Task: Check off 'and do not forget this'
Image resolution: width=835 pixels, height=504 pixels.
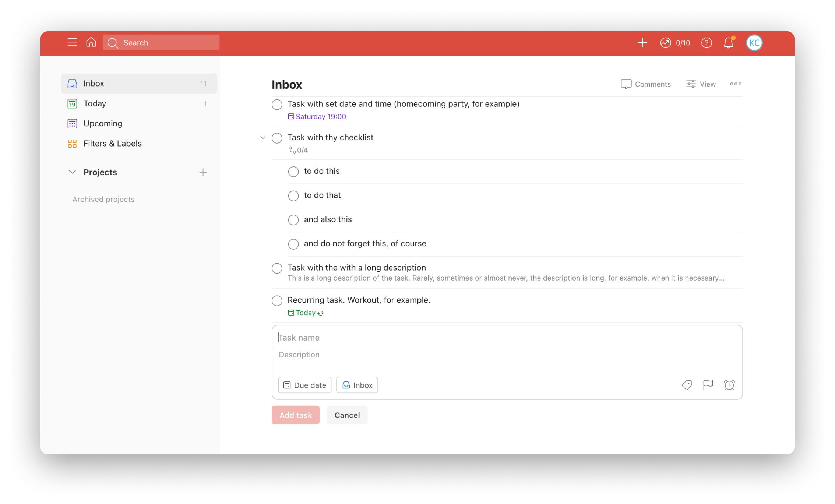Action: (x=293, y=244)
